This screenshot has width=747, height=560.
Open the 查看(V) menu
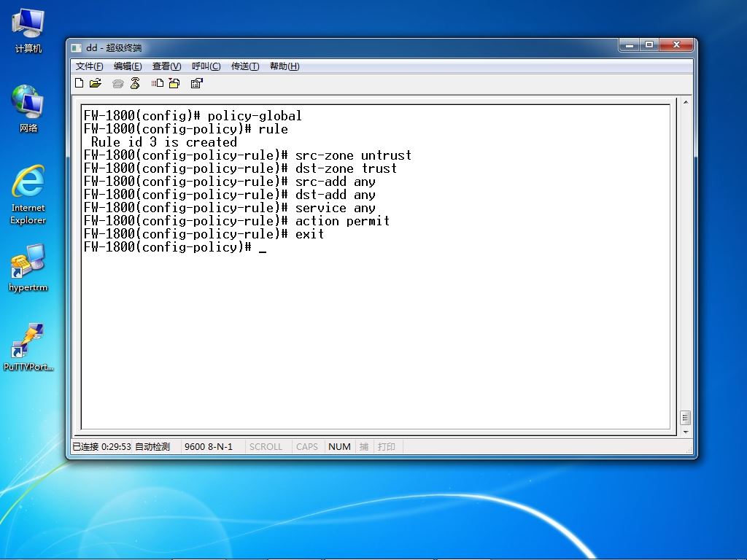(167, 66)
